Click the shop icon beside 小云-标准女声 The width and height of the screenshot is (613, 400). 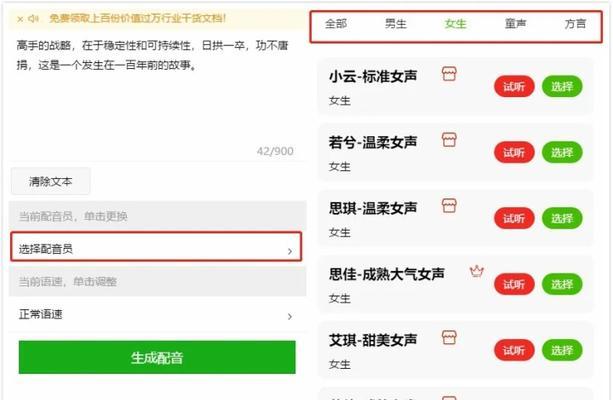[x=449, y=74]
